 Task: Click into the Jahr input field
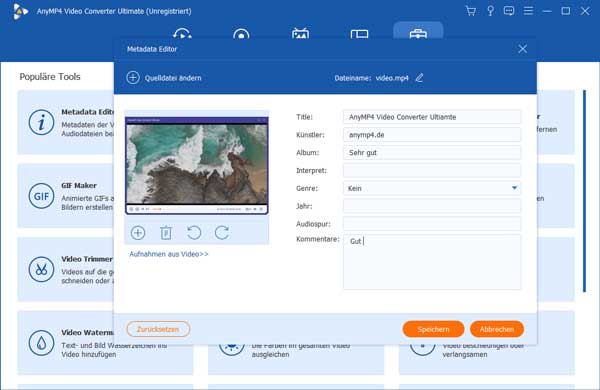pos(432,206)
